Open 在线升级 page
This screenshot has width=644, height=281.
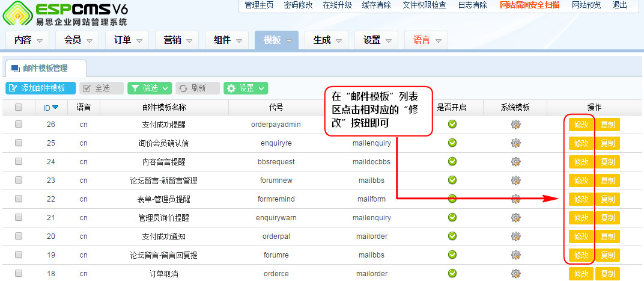coord(337,5)
